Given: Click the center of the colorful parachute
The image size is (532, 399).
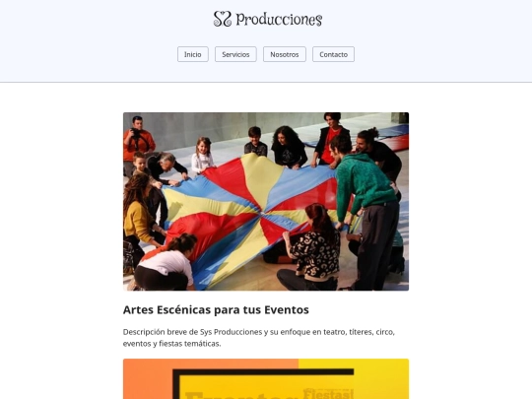Looking at the screenshot, I should tap(262, 213).
